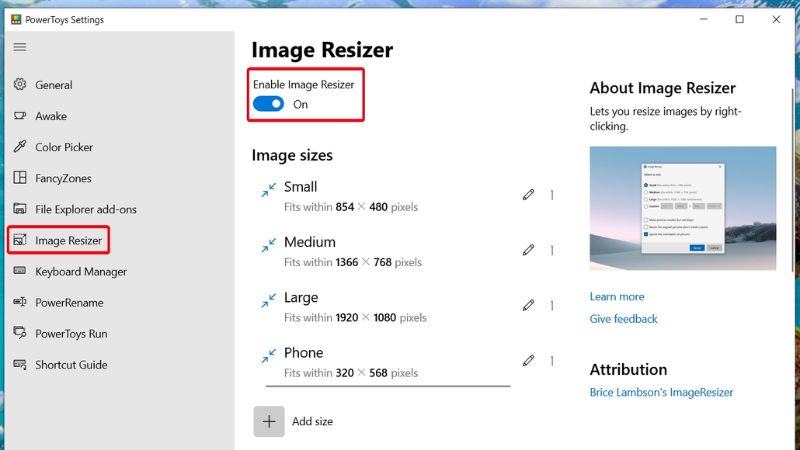
Task: Click the FancyZones layout icon
Action: (x=20, y=178)
